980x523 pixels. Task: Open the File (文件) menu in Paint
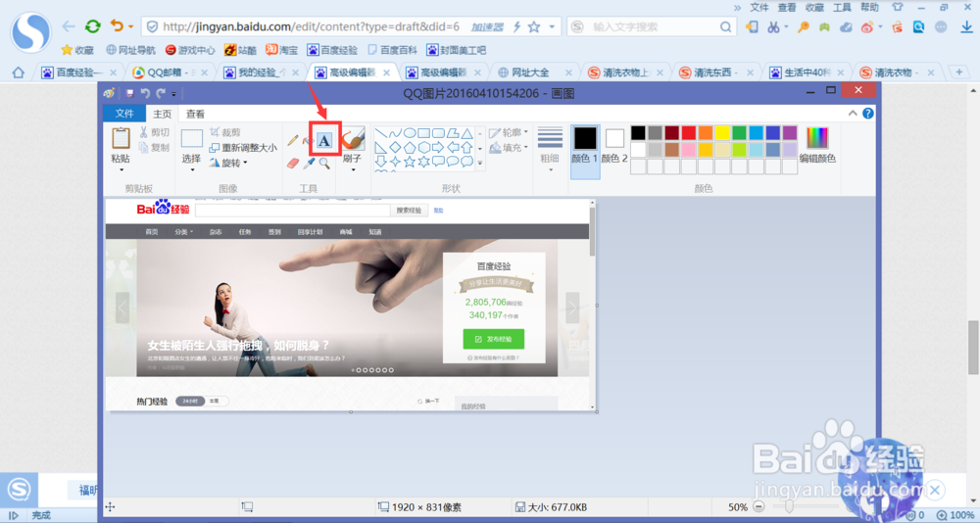124,113
